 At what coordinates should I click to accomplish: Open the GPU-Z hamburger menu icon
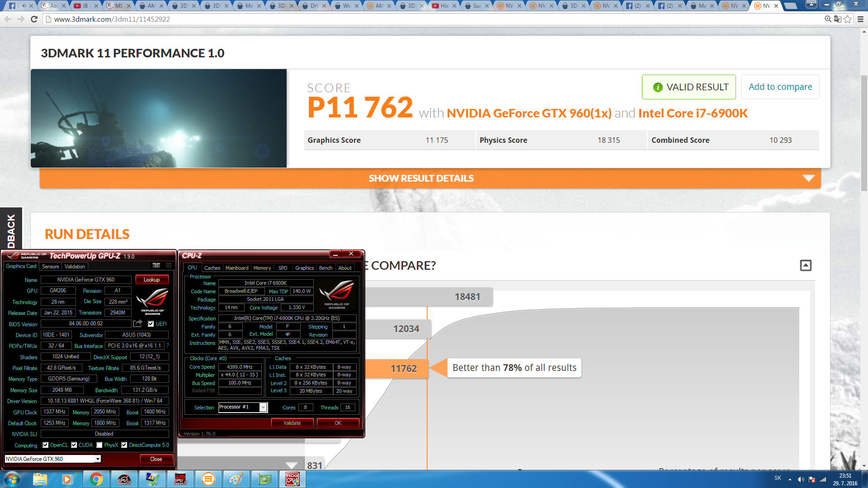tap(169, 266)
